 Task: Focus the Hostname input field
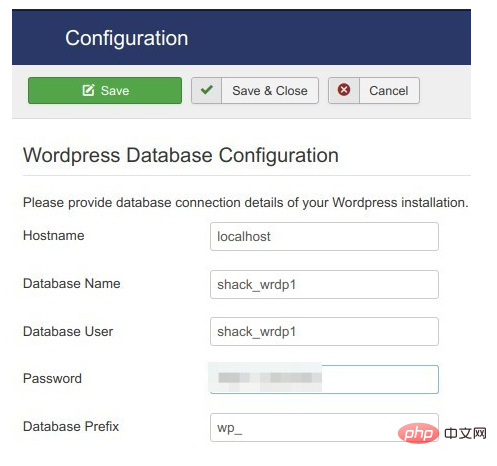[x=324, y=237]
